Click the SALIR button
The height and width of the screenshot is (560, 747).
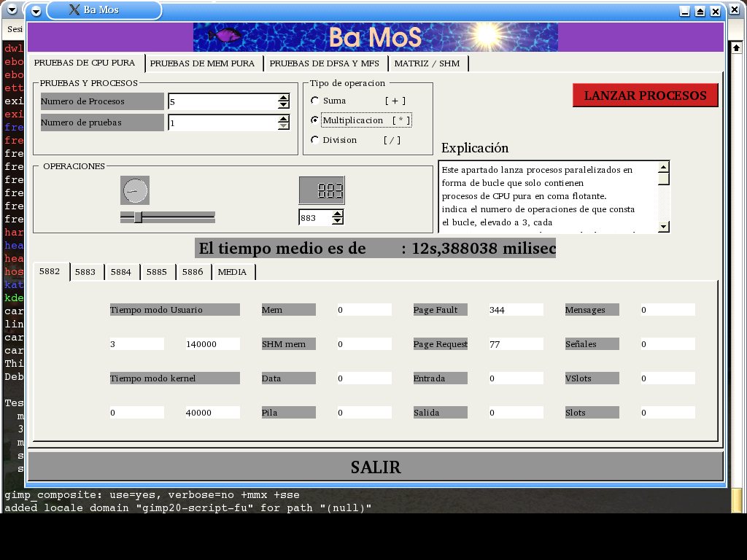[x=375, y=467]
